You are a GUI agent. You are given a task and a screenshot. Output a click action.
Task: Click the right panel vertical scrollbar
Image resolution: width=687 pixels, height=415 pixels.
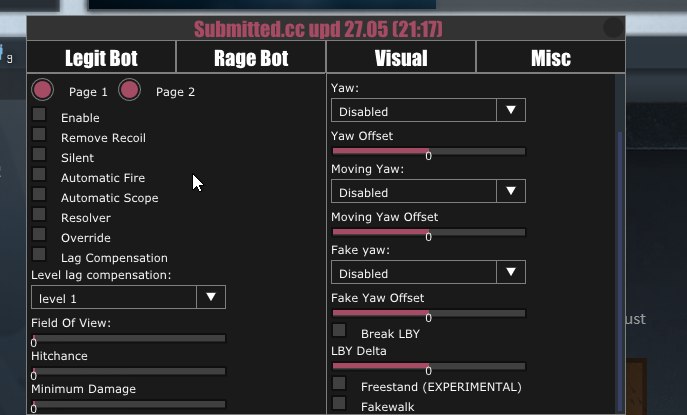tap(620, 272)
